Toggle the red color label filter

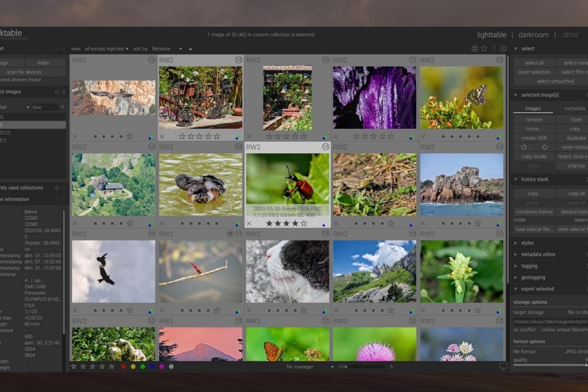(124, 367)
